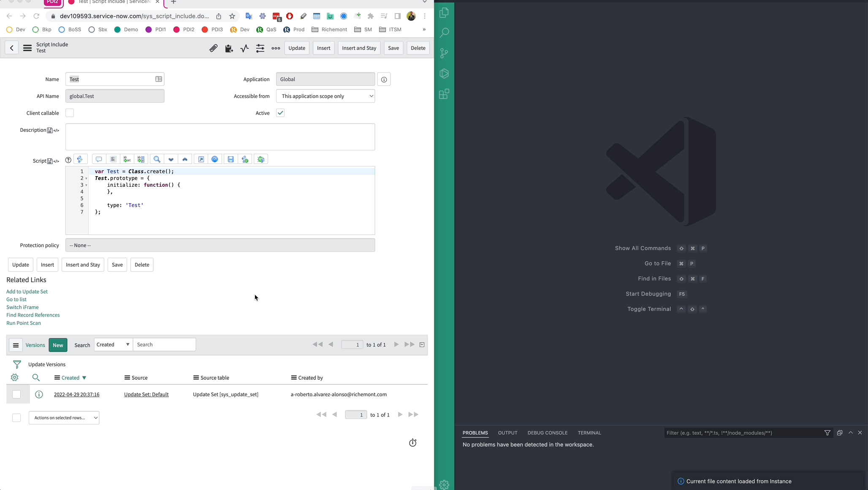
Task: Click the green New button in Versions
Action: tap(58, 345)
